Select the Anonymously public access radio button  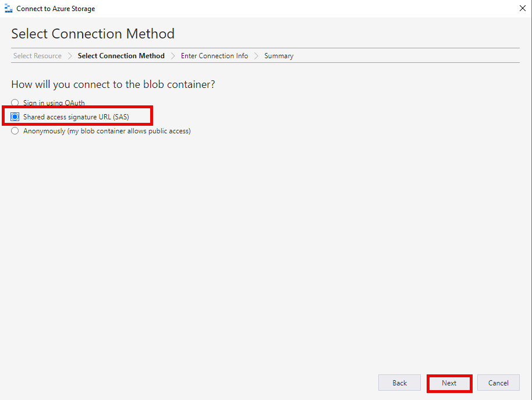point(15,131)
